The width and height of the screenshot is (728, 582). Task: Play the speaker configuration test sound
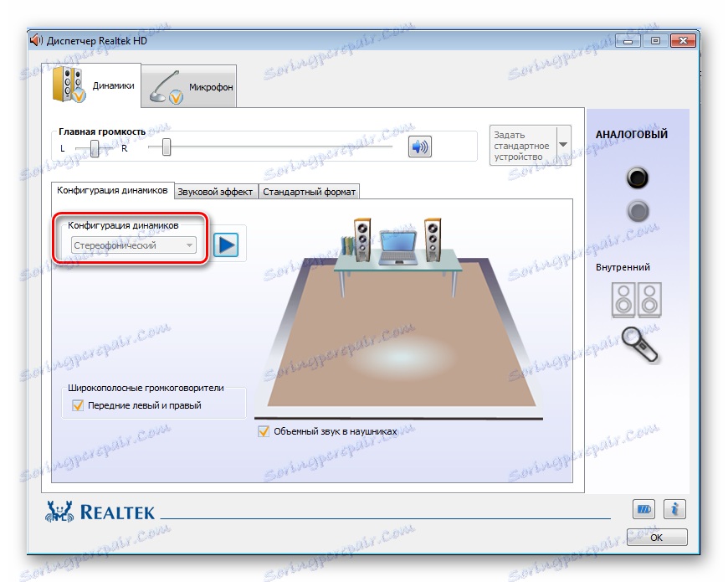pyautogui.click(x=226, y=245)
